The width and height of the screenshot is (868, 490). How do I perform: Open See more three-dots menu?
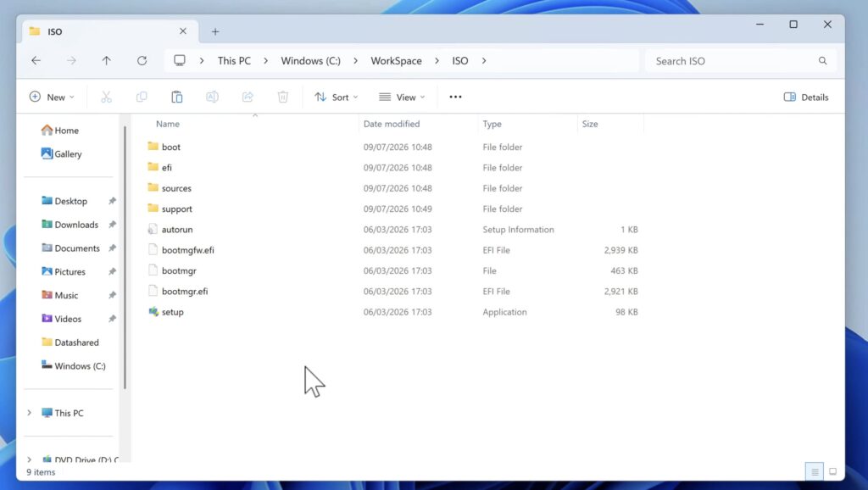(455, 97)
